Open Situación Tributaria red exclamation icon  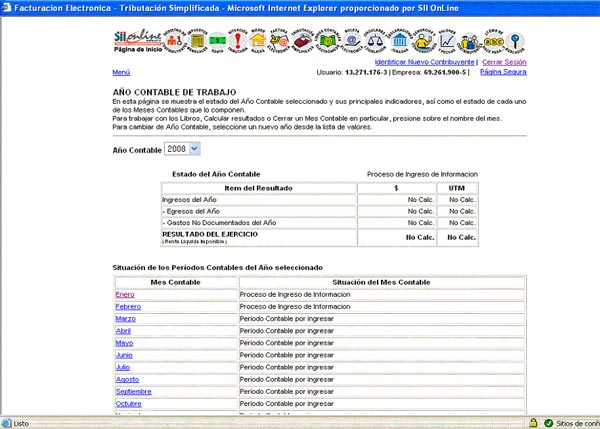238,41
